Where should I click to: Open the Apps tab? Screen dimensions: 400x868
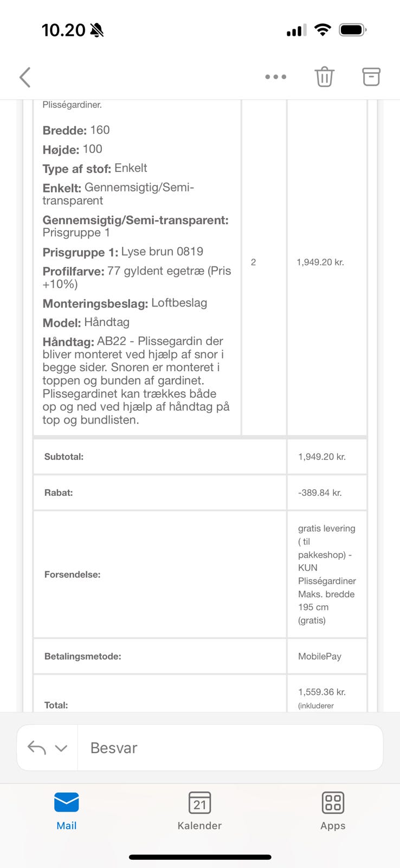point(333,811)
